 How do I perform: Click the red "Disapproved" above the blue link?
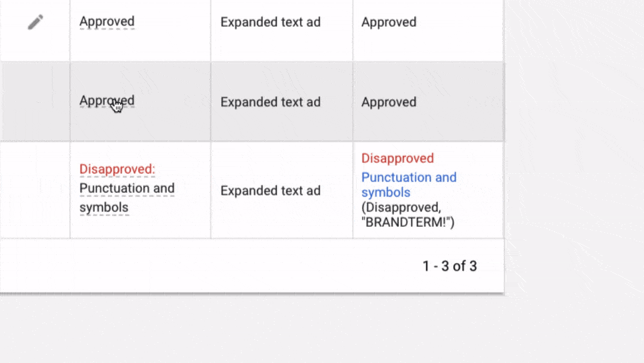tap(397, 158)
